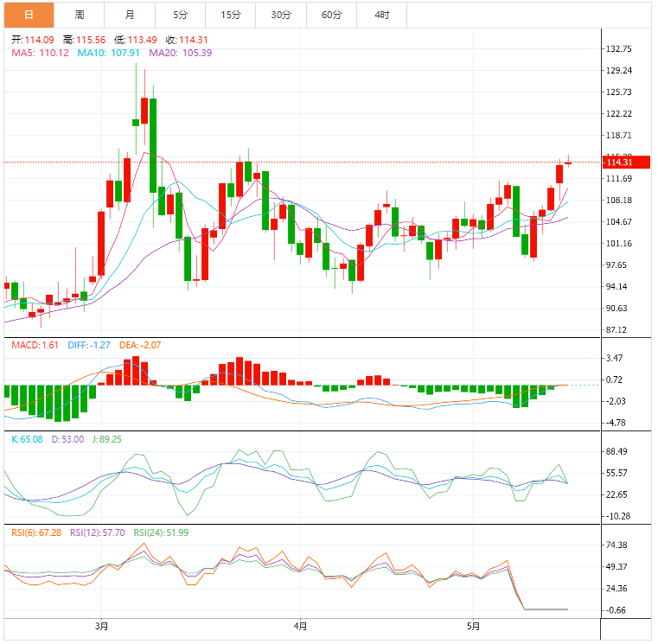Click the MACD: 1.61 indicator label
Image resolution: width=658 pixels, height=644 pixels.
click(35, 345)
